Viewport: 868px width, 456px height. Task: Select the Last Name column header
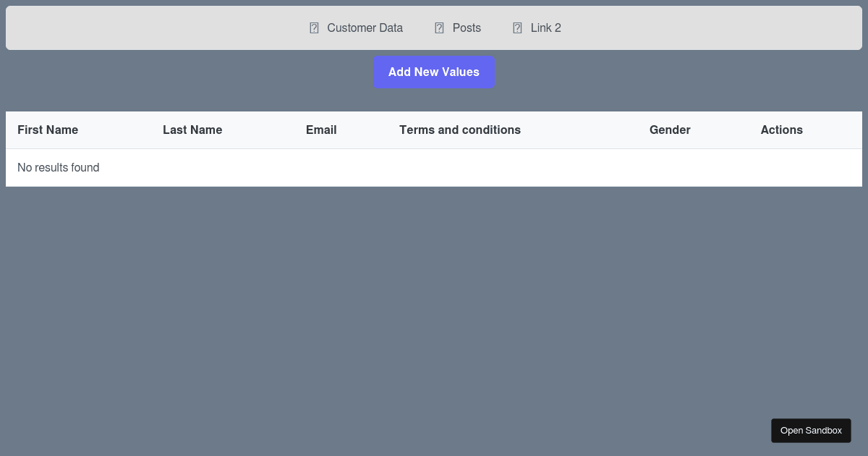[x=192, y=130]
